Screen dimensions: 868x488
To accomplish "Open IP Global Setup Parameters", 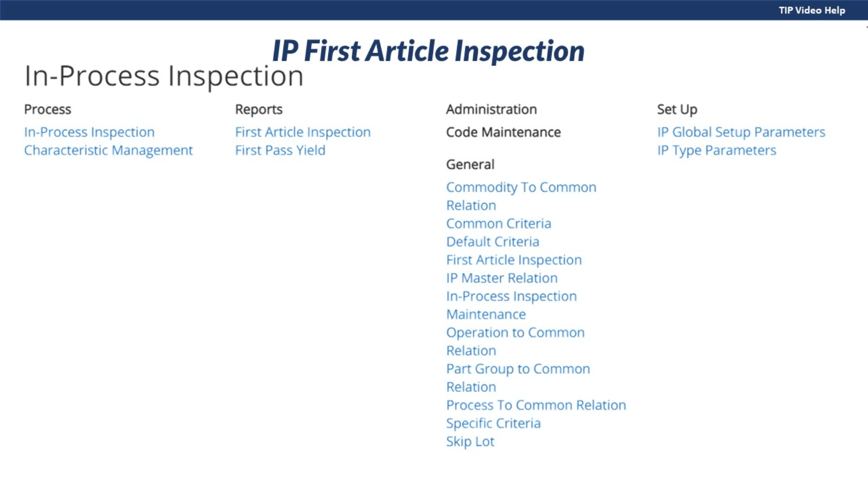I will (741, 132).
